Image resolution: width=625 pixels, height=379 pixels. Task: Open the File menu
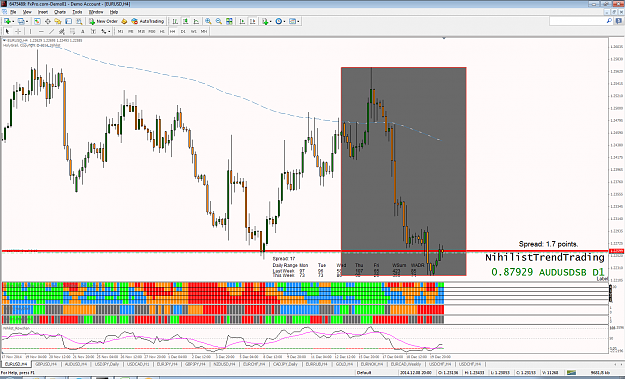pos(13,12)
